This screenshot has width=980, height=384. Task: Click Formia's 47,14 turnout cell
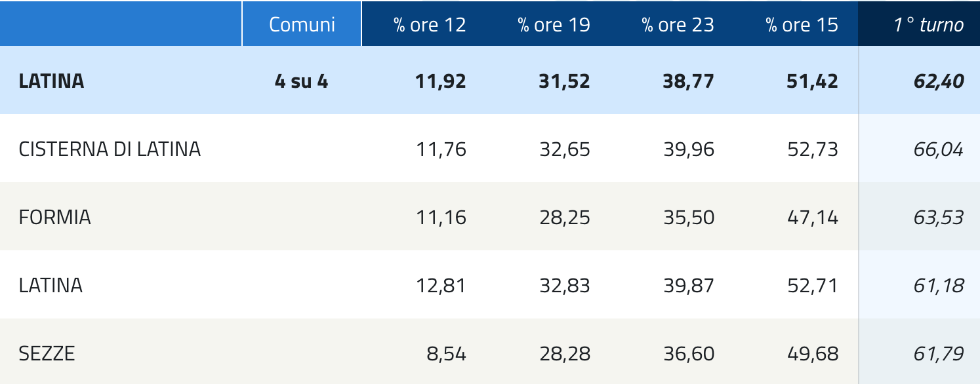[812, 218]
